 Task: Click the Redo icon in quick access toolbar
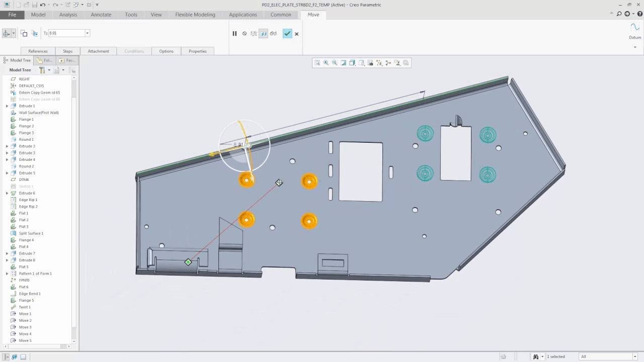pyautogui.click(x=56, y=5)
